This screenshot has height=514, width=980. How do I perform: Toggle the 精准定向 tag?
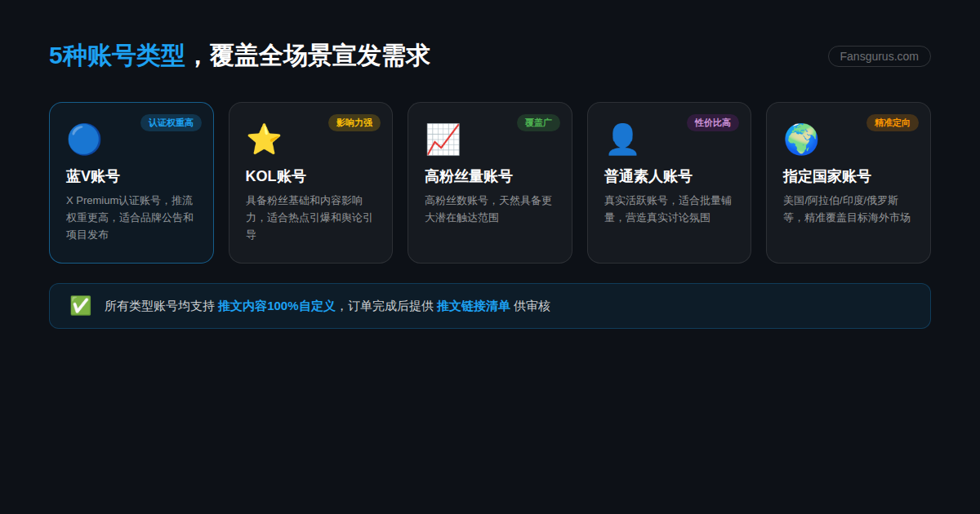(x=892, y=122)
